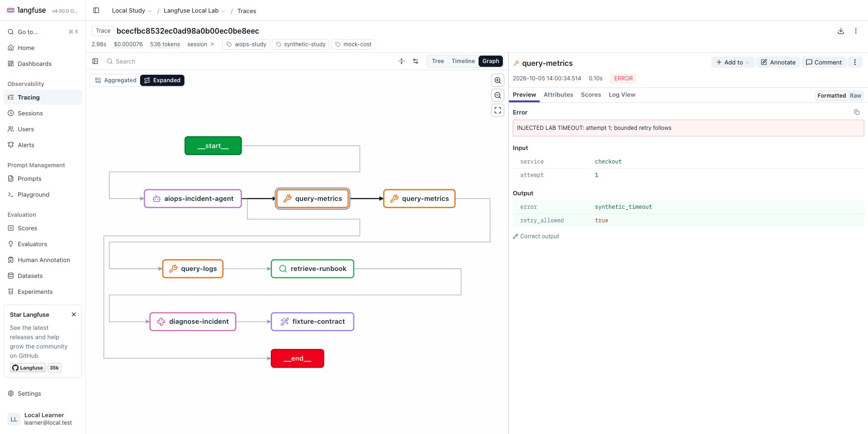
Task: Open the Go to command search
Action: tap(43, 32)
